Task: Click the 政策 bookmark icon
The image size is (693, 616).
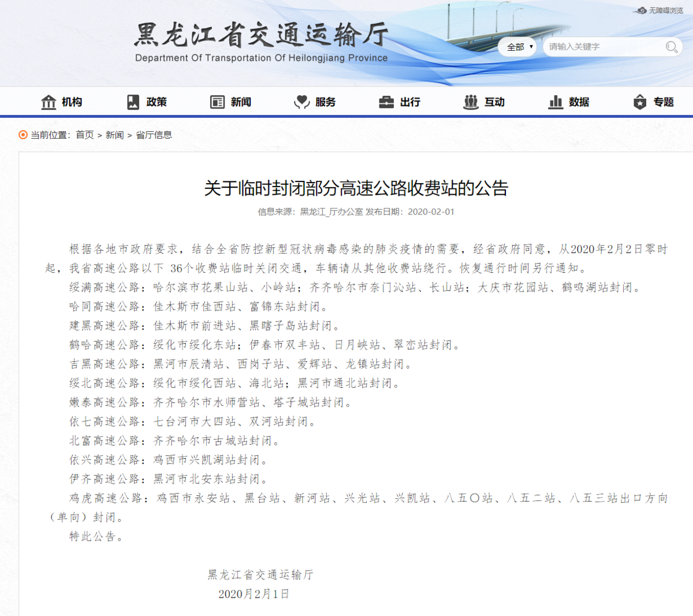Action: tap(133, 102)
